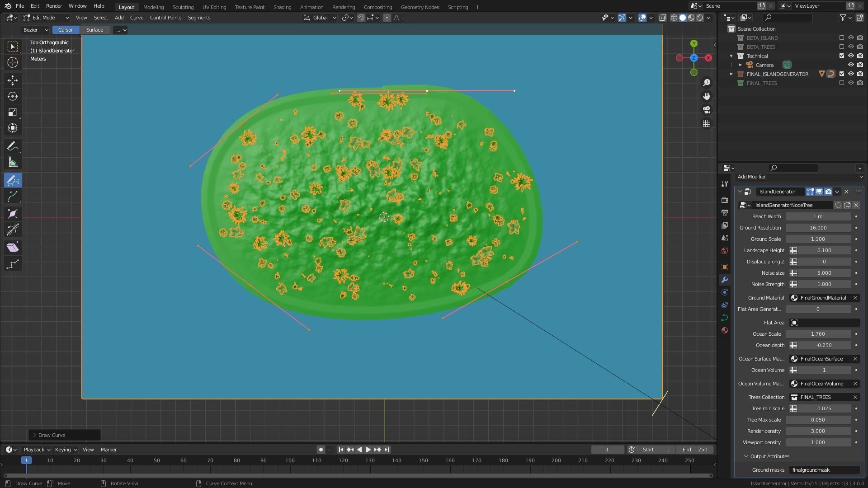
Task: Toggle visibility of FINAL_TREES collection
Action: click(851, 83)
